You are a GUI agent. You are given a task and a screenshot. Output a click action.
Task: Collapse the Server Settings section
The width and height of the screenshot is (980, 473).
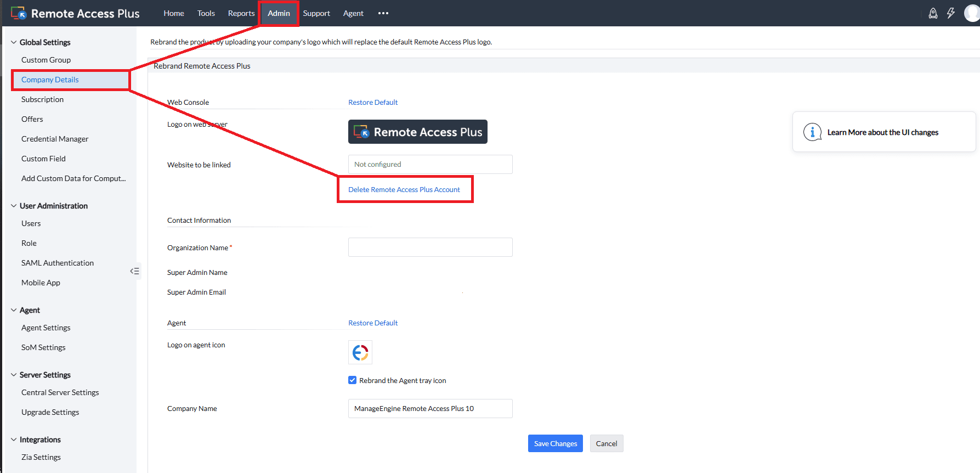(14, 375)
